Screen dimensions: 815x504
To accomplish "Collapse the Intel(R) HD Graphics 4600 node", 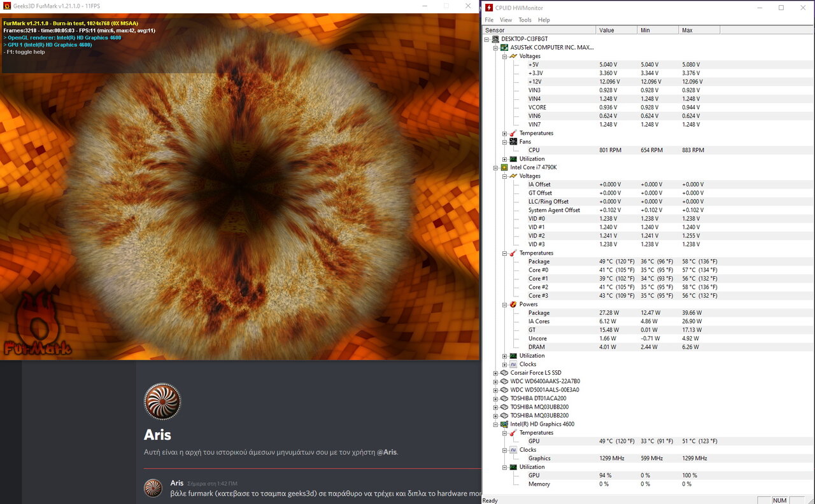I will click(x=496, y=424).
